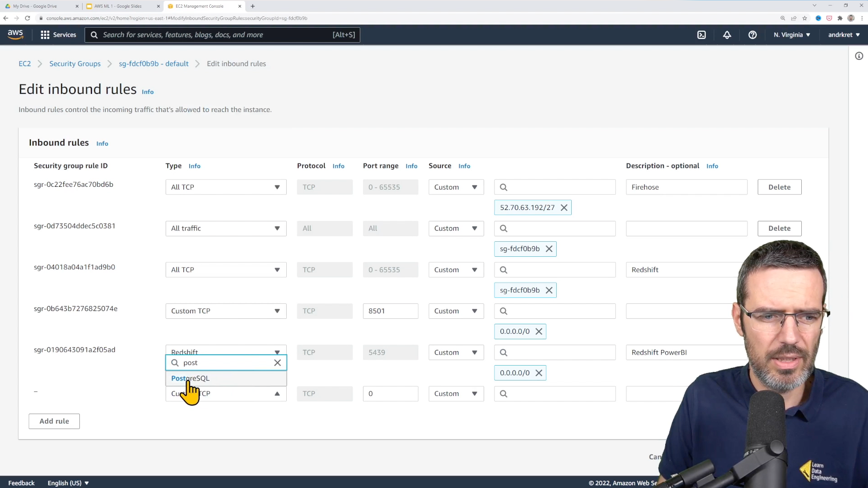
Task: Open the Services grid menu
Action: click(x=58, y=35)
